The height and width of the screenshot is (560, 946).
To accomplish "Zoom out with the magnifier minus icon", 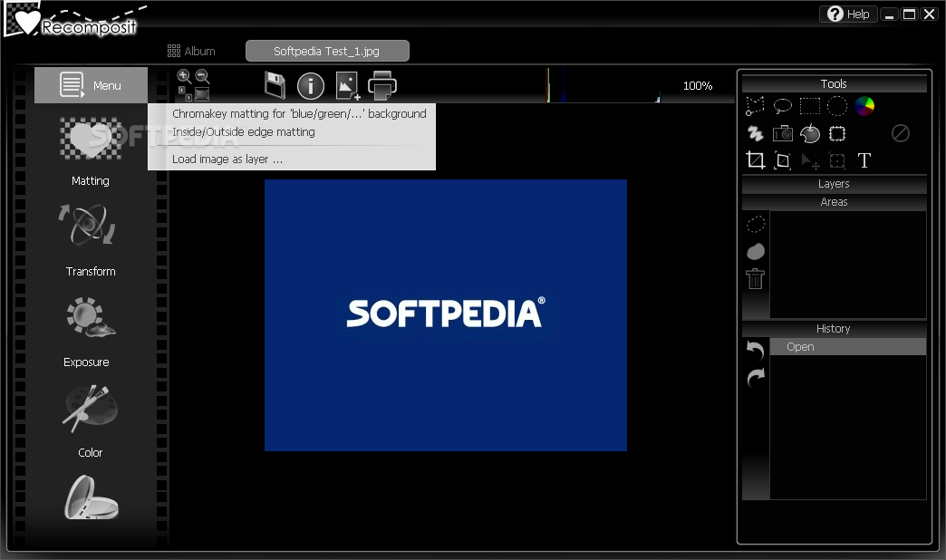I will tap(202, 76).
